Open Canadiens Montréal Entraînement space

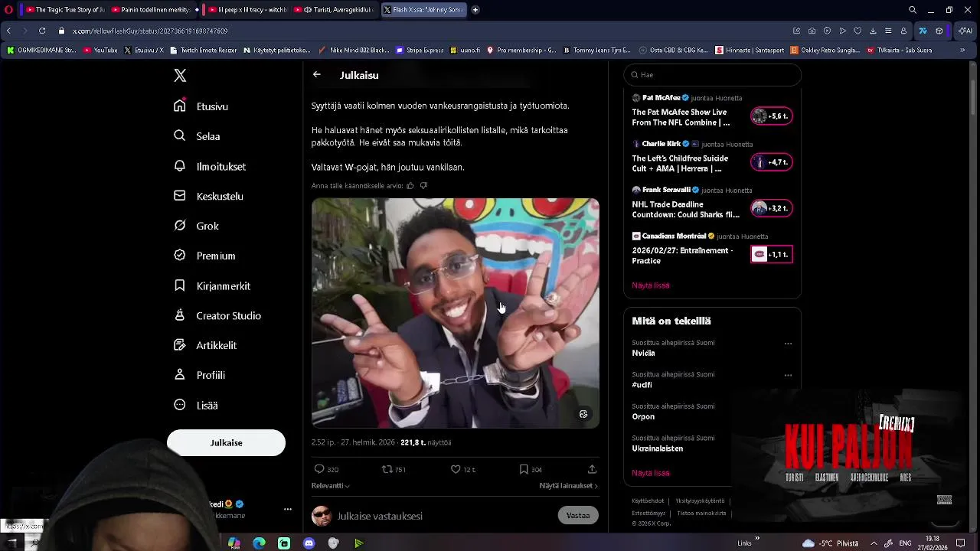pyautogui.click(x=712, y=250)
